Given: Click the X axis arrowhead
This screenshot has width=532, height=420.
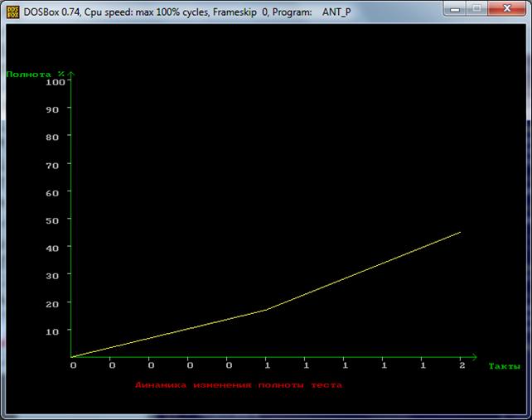Looking at the screenshot, I should point(474,357).
